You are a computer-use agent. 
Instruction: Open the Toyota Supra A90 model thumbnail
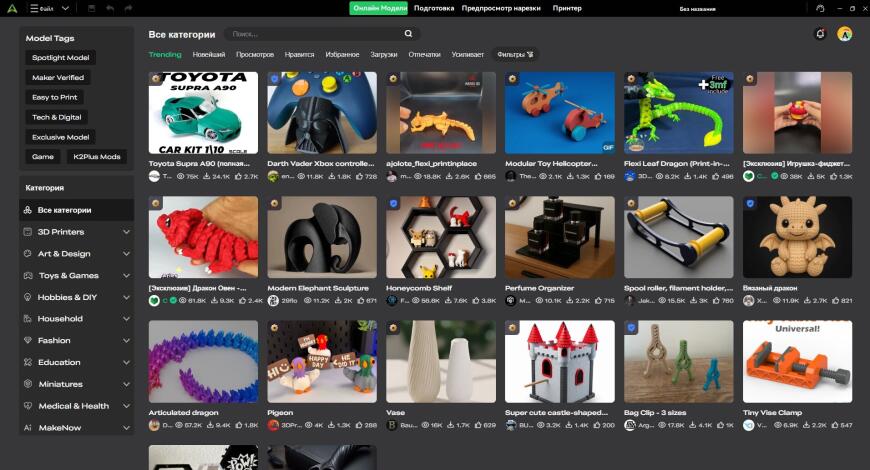pyautogui.click(x=203, y=113)
